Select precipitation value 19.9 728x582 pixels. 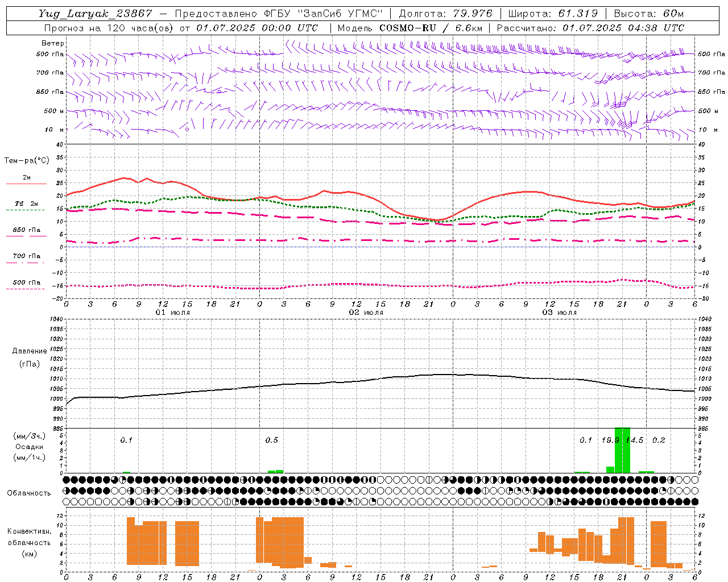[x=610, y=440]
